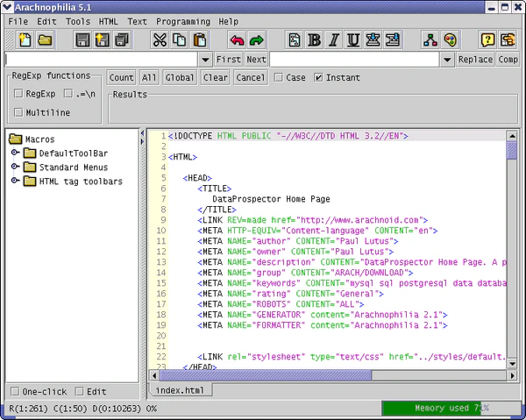Screen dimensions: 526x420
Task: Open the HTML menu
Action: pyautogui.click(x=108, y=21)
